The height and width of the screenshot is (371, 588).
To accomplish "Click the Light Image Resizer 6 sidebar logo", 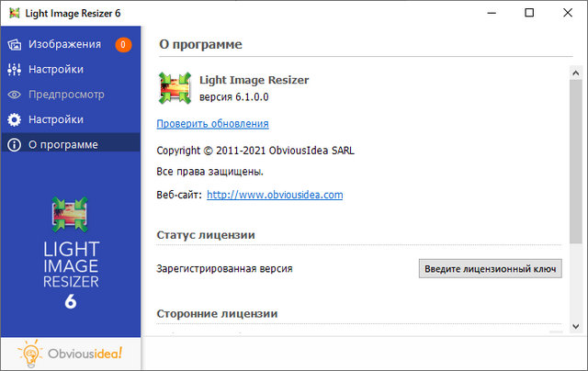I will pyautogui.click(x=71, y=253).
